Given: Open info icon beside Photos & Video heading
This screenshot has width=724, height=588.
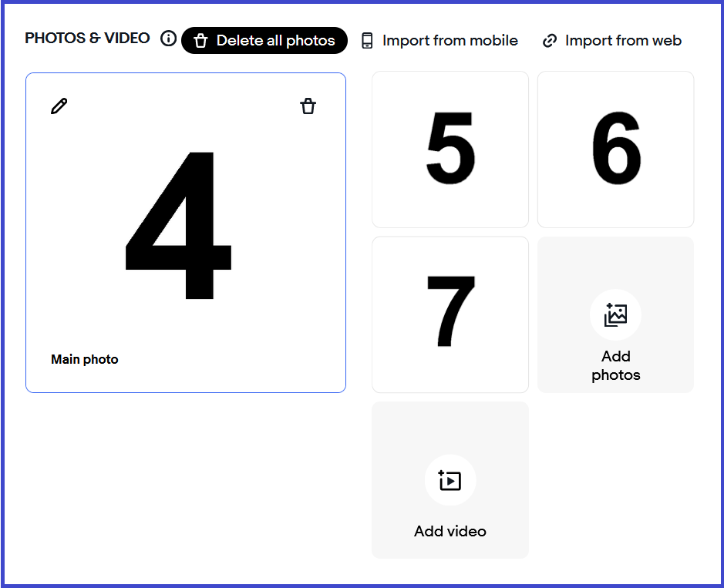Looking at the screenshot, I should 169,39.
